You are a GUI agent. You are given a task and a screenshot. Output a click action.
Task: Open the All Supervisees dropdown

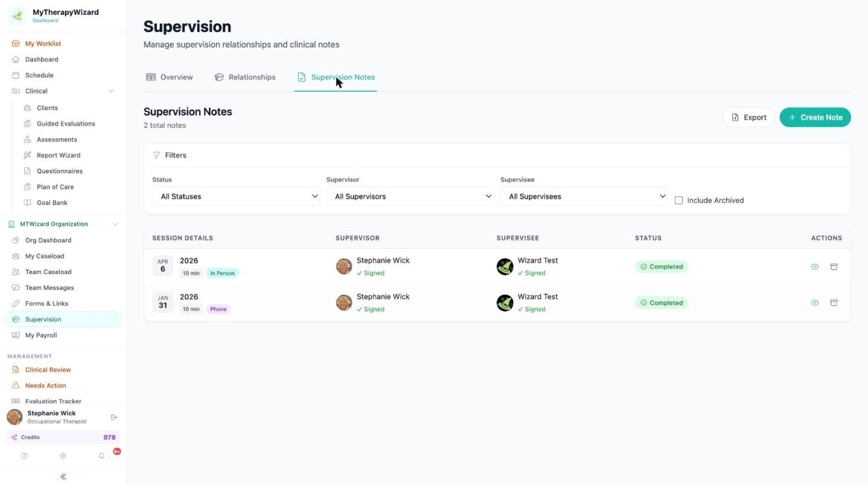pos(584,197)
